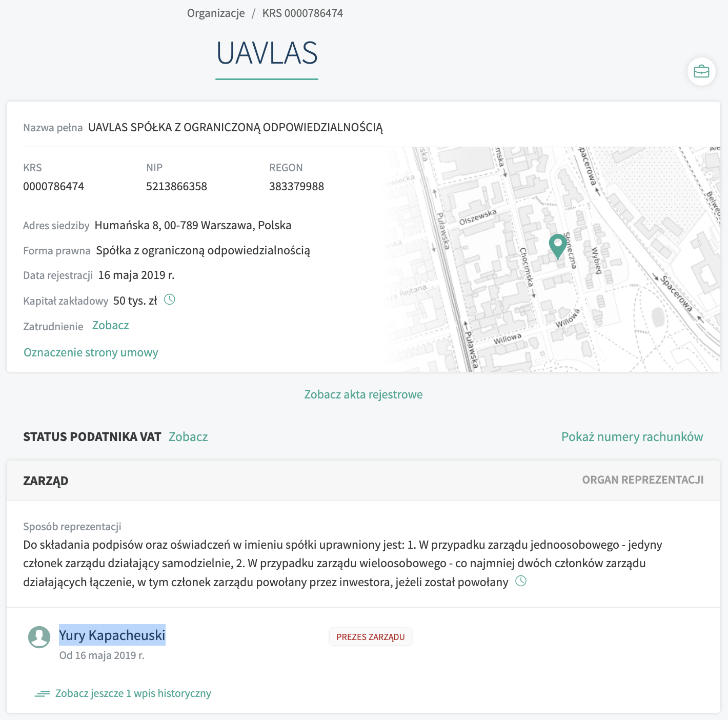This screenshot has width=728, height=720.
Task: Open Organizacje breadcrumb link
Action: point(216,13)
